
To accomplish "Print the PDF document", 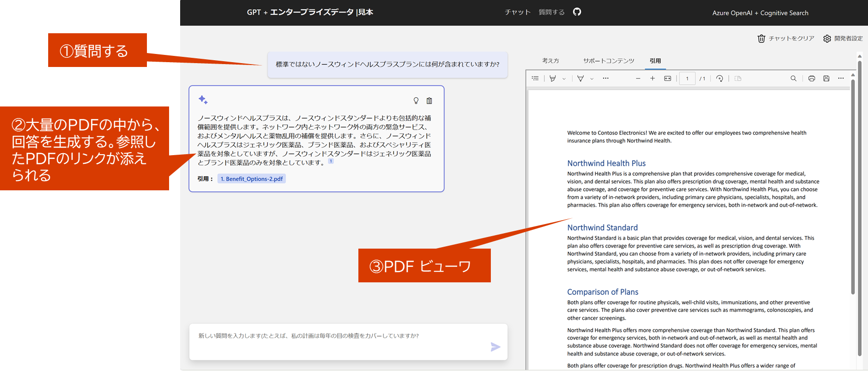I will (x=812, y=78).
